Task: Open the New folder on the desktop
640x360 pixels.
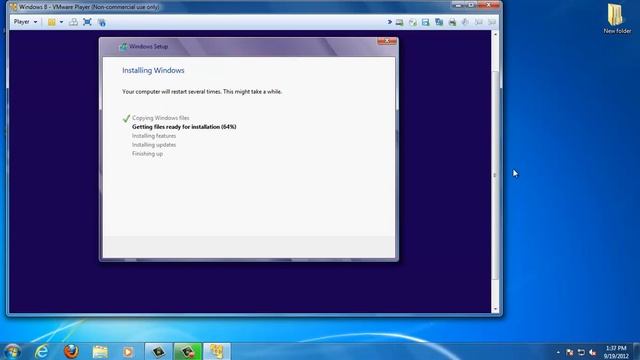Action: pos(617,19)
